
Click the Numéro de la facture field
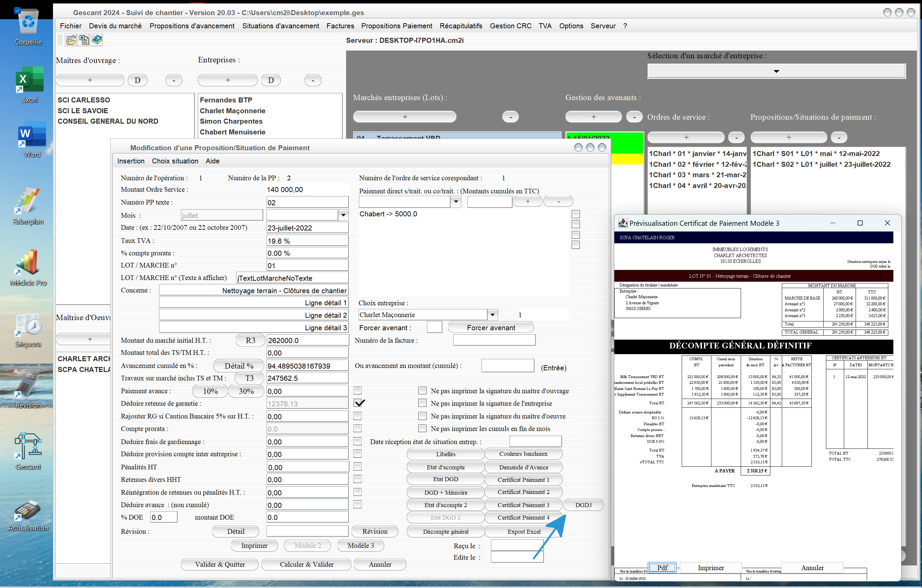[x=494, y=340]
